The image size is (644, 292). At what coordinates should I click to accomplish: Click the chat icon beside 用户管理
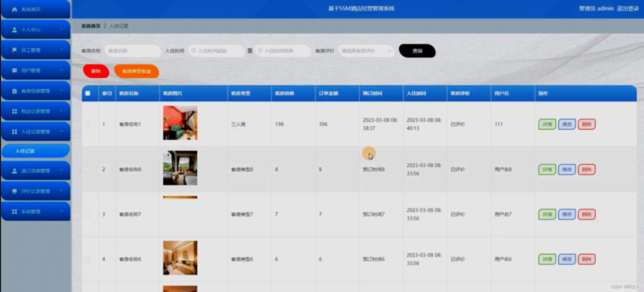click(14, 71)
